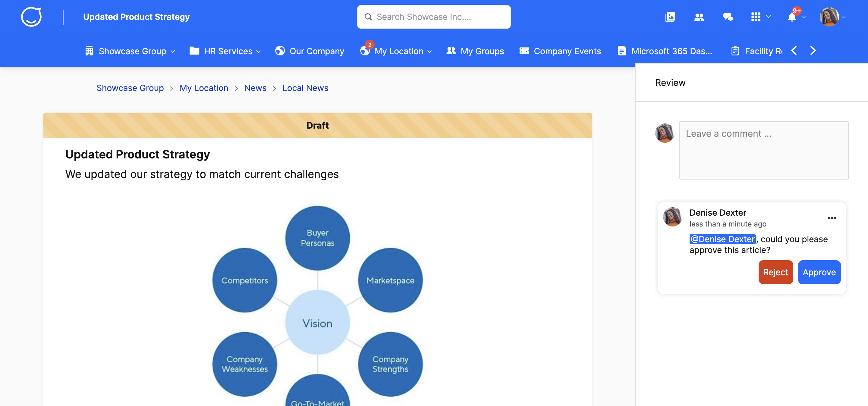Click the Company Events ticket icon

pyautogui.click(x=524, y=51)
